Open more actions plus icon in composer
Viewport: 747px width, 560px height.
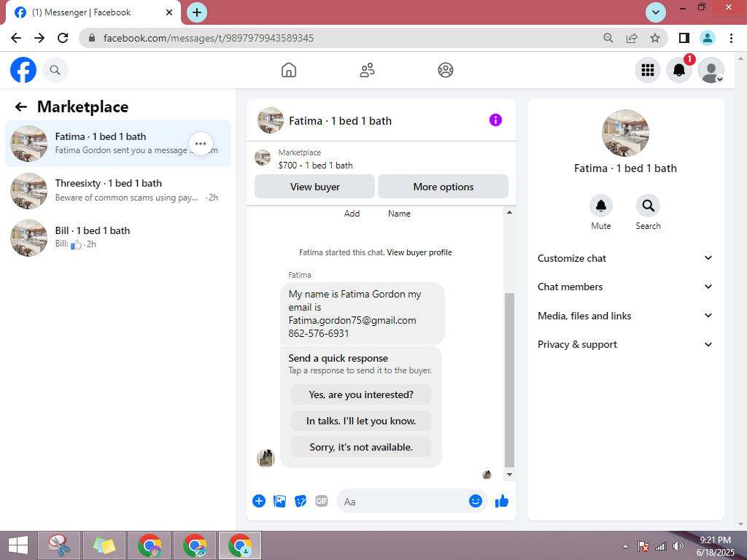pyautogui.click(x=259, y=501)
